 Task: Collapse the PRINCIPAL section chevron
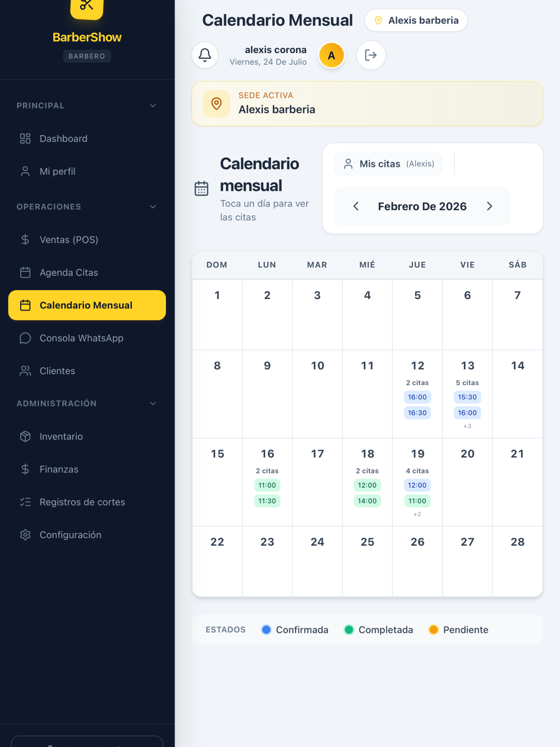click(x=153, y=106)
